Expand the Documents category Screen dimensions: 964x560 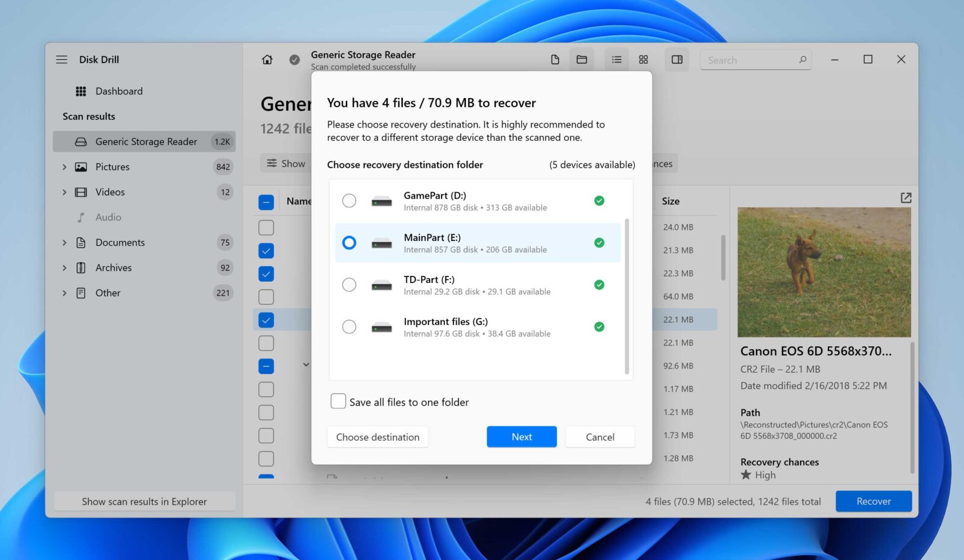64,242
